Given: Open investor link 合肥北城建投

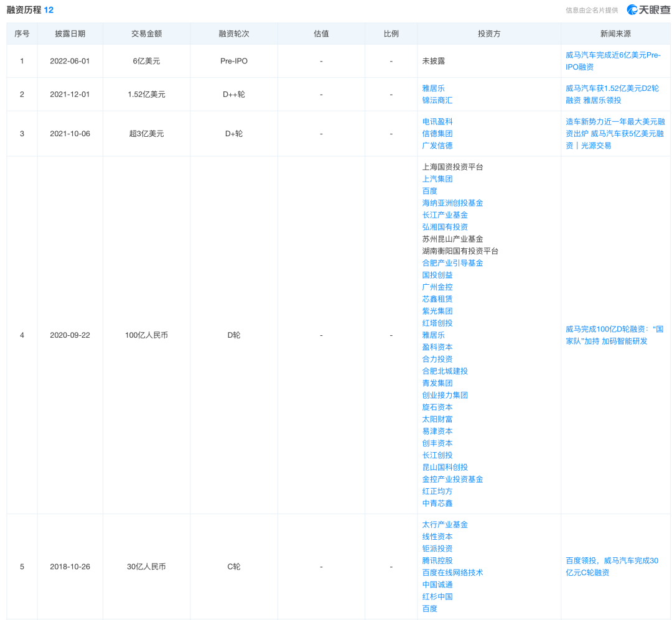Looking at the screenshot, I should (x=445, y=371).
